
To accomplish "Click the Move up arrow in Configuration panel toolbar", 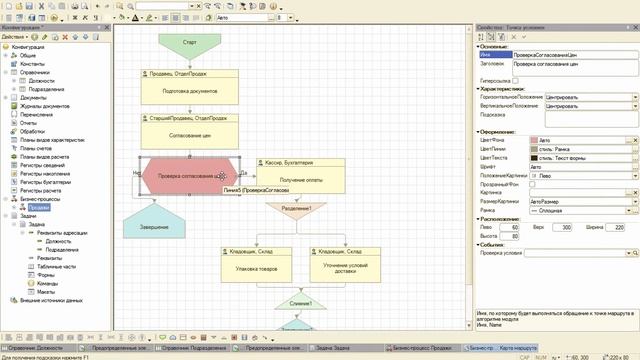I will (75, 37).
